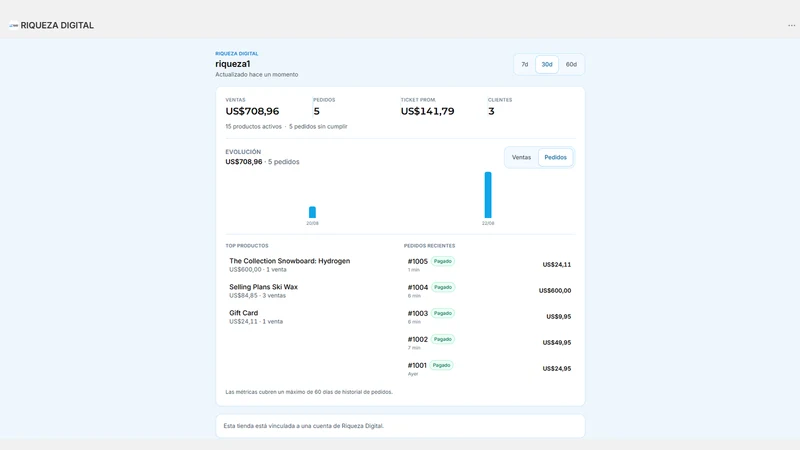
Task: Click Pagado badge on order #1005
Action: (443, 261)
